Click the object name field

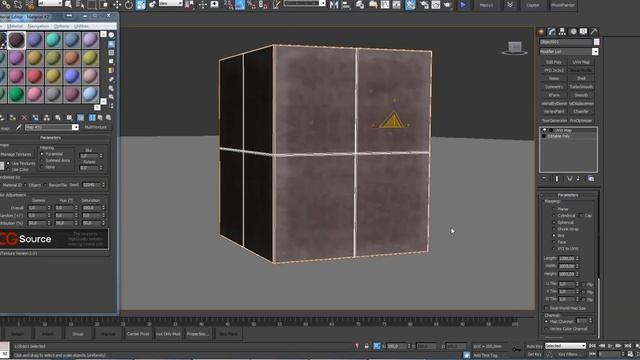coord(566,42)
